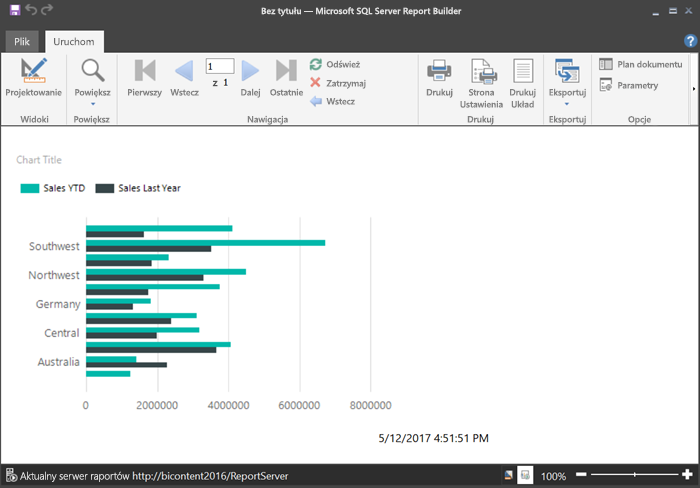The height and width of the screenshot is (488, 700).
Task: Go to previous page with Wstecz arrow
Action: [x=184, y=77]
